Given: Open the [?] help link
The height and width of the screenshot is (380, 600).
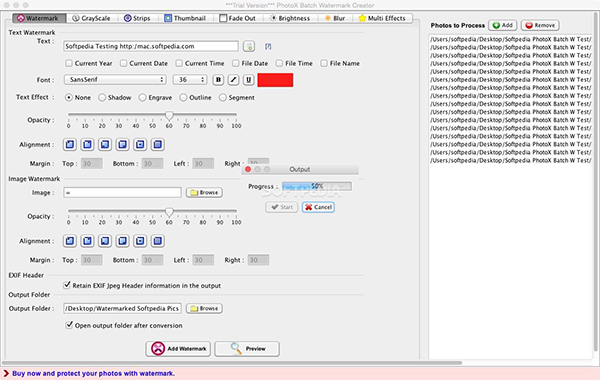Looking at the screenshot, I should [268, 46].
